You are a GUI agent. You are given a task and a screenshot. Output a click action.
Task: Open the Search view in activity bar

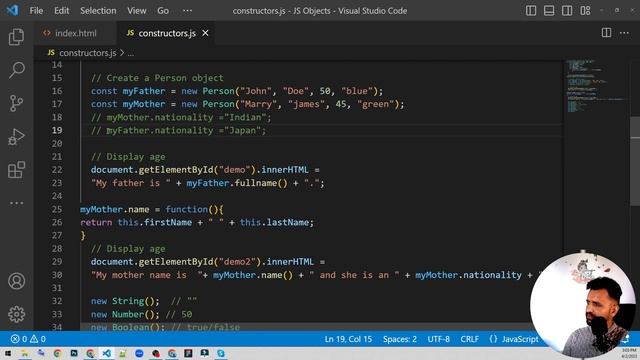click(16, 70)
